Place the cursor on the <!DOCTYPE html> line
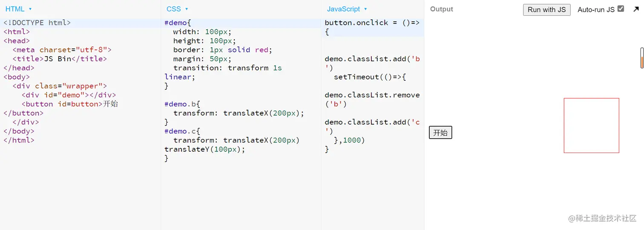 click(37, 23)
